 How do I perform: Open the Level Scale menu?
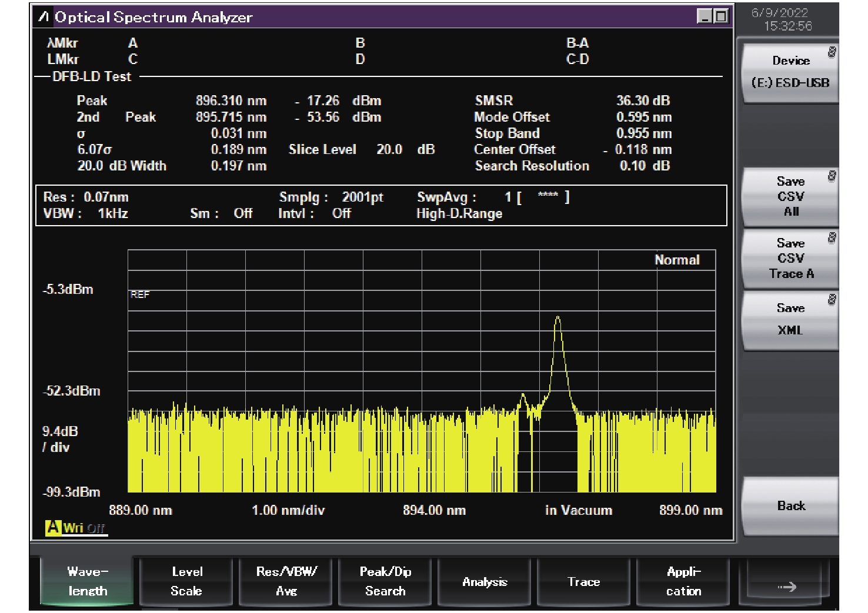(x=187, y=581)
